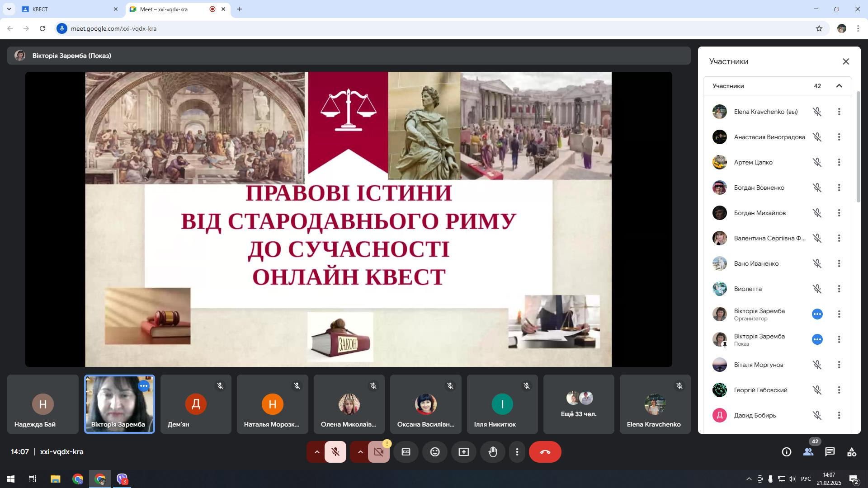The image size is (868, 488).
Task: Open more options for Артем Цапко
Action: click(839, 162)
